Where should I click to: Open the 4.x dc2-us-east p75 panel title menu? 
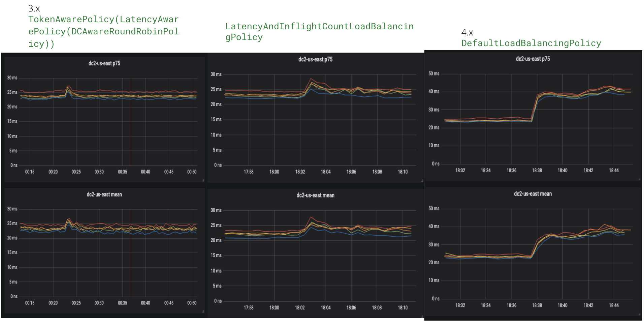(532, 58)
